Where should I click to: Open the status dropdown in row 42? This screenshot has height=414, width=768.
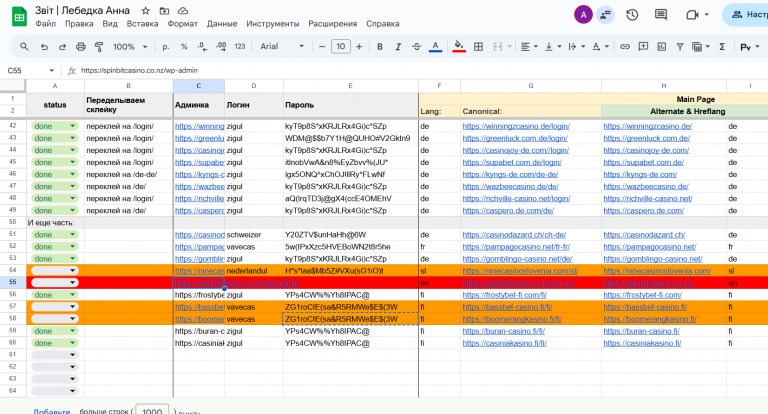[x=72, y=127]
